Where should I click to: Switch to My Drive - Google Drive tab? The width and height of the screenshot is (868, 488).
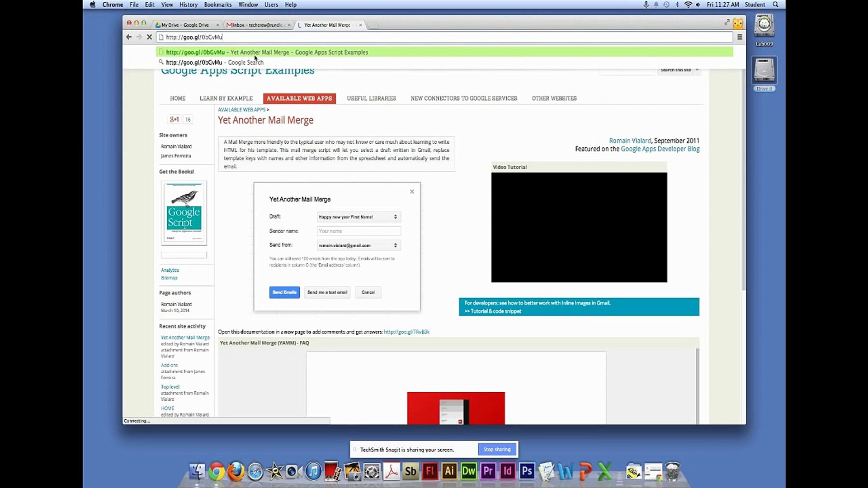[186, 25]
